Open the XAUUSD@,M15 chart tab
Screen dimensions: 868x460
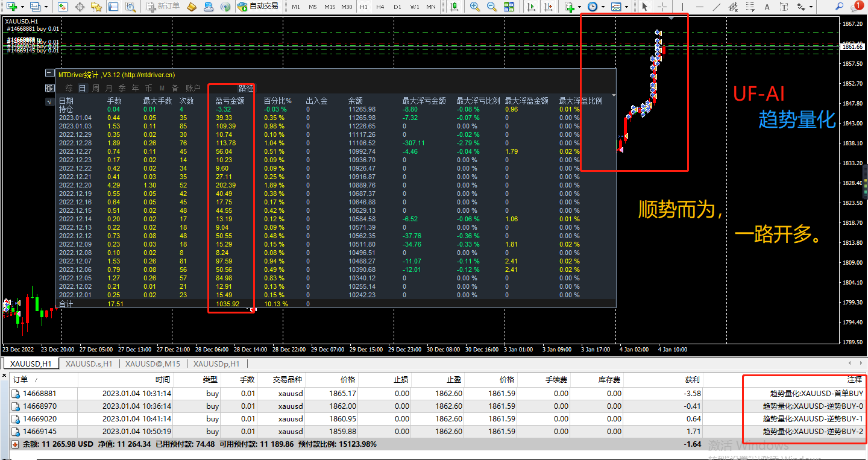[153, 364]
